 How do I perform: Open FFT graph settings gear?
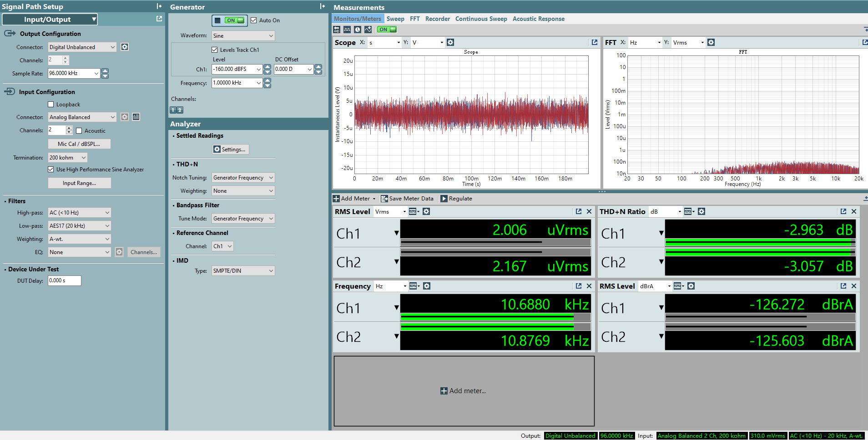coord(711,42)
